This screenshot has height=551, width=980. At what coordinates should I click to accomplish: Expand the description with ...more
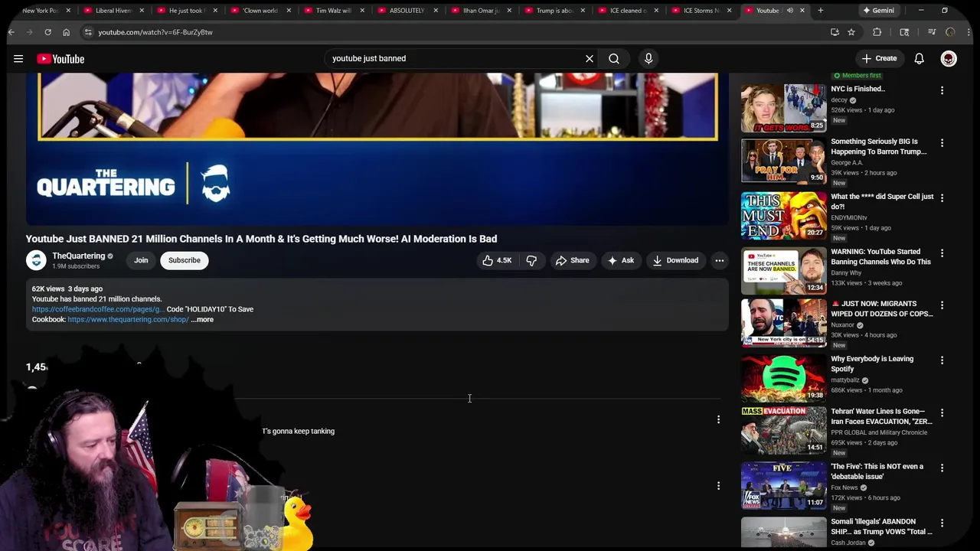[202, 320]
